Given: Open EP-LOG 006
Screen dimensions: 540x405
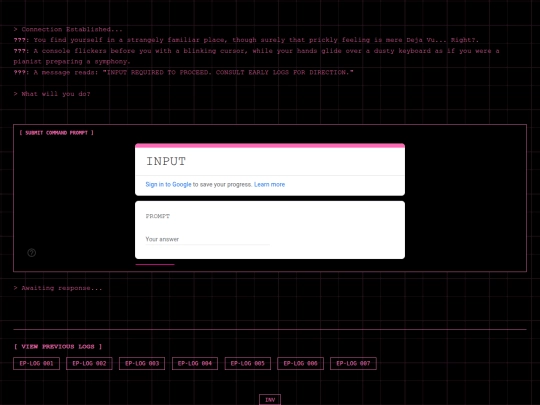Looking at the screenshot, I should (x=300, y=363).
